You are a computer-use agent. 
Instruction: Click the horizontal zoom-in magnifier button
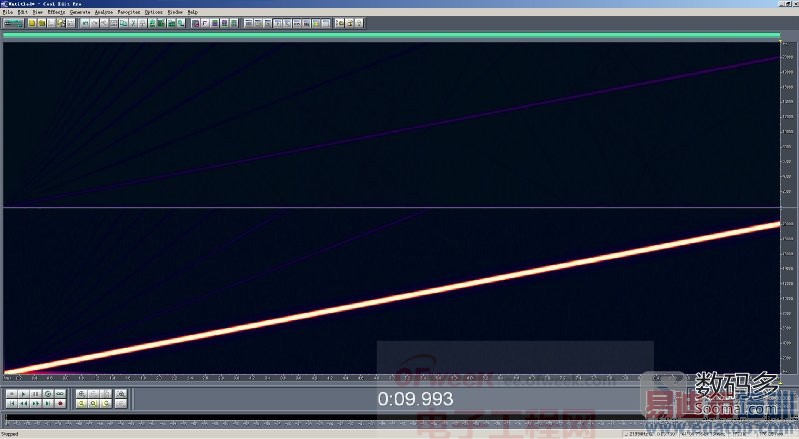pyautogui.click(x=82, y=394)
